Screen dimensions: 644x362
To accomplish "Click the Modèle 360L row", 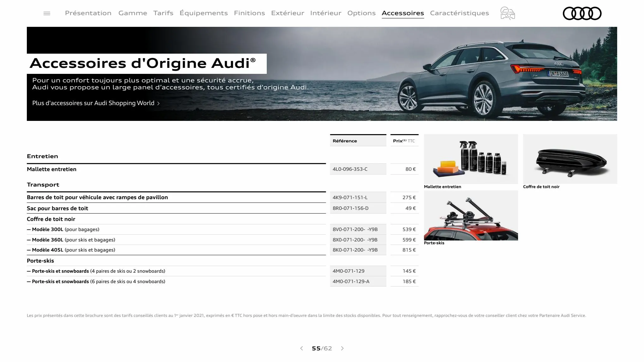I will click(176, 240).
